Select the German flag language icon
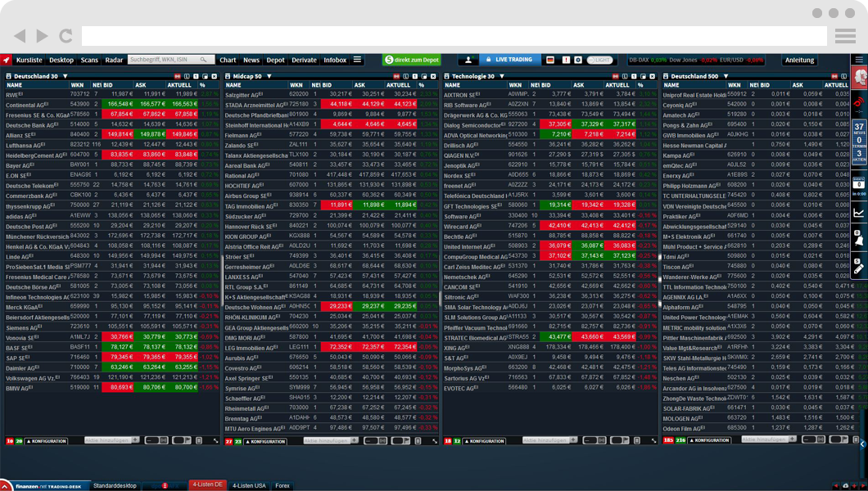868x491 pixels. pos(550,60)
